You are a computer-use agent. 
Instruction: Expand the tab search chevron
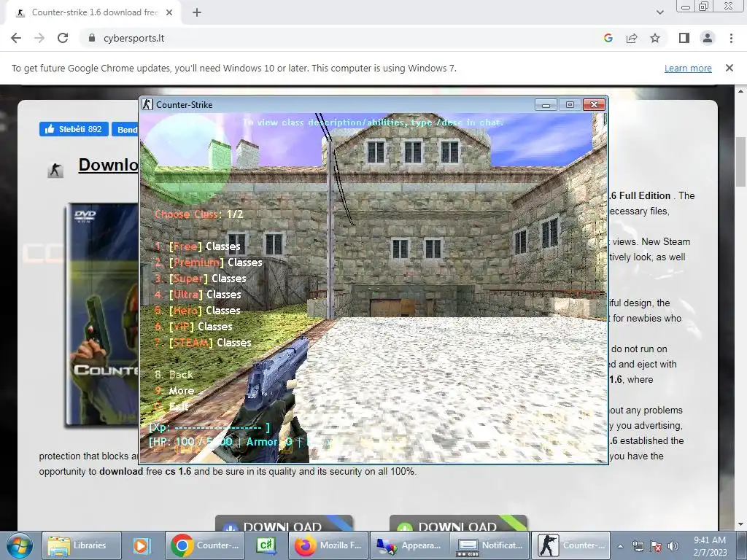[659, 12]
